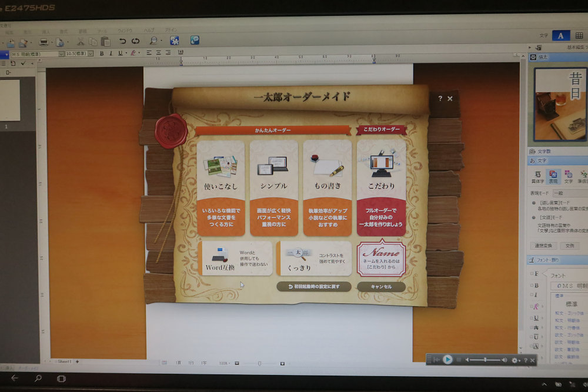Viewport: 588px width, 392px height.
Task: Click the checkmark icon below toolbar
Action: click(24, 63)
